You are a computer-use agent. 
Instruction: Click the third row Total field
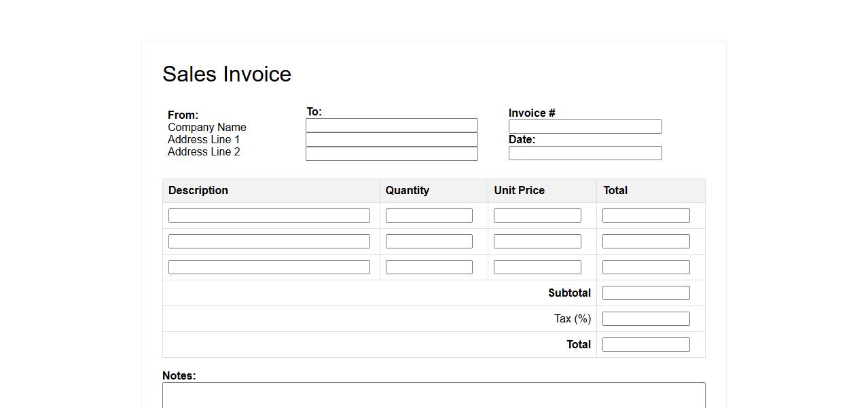point(646,267)
